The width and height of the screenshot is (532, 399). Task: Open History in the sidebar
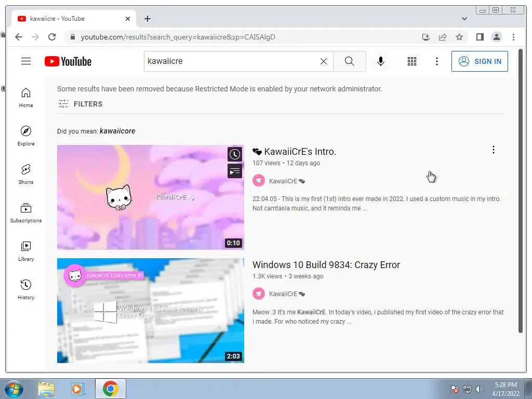(x=26, y=290)
